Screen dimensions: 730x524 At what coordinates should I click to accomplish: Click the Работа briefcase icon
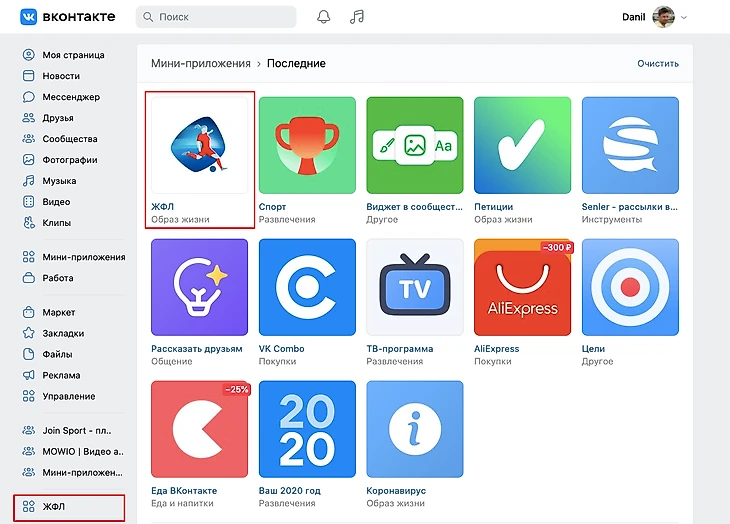pyautogui.click(x=28, y=278)
